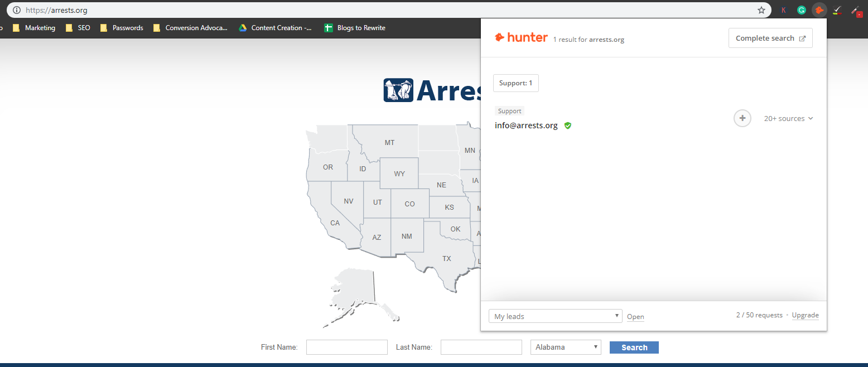Select Kansas (KS) on the map
The height and width of the screenshot is (367, 868).
[450, 207]
